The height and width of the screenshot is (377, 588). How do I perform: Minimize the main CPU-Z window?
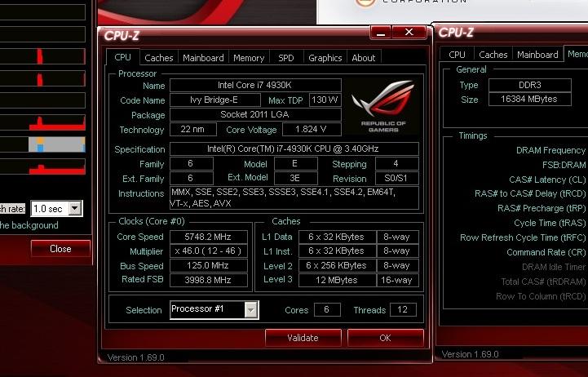[x=381, y=33]
